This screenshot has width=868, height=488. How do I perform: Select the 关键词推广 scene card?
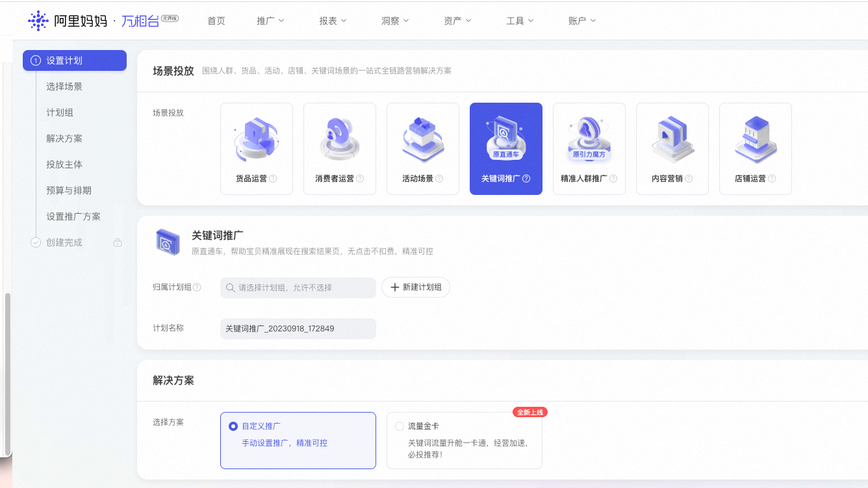click(x=506, y=149)
